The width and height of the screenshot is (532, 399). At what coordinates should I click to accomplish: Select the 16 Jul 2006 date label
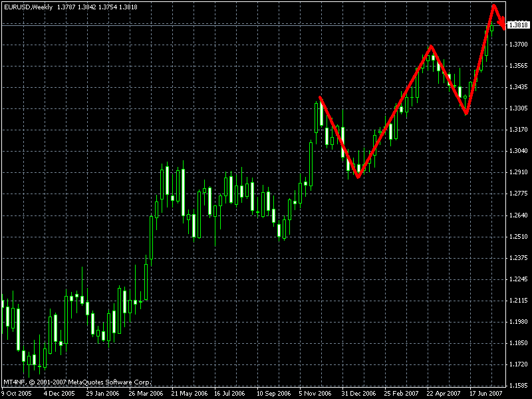coord(229,394)
